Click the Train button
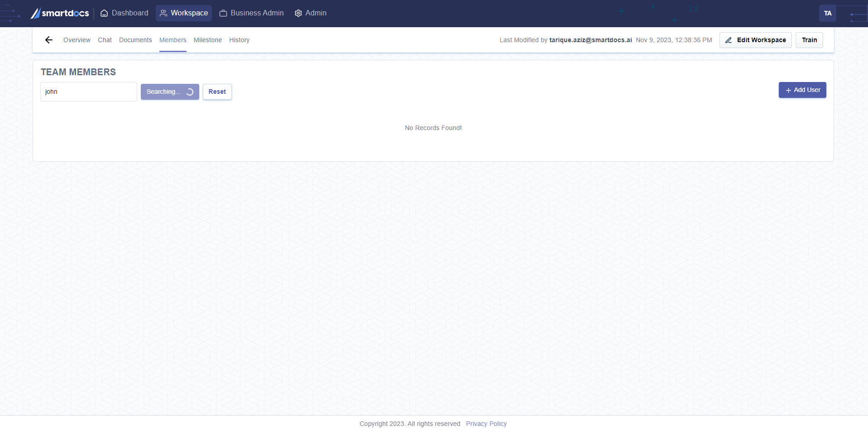 click(x=809, y=40)
